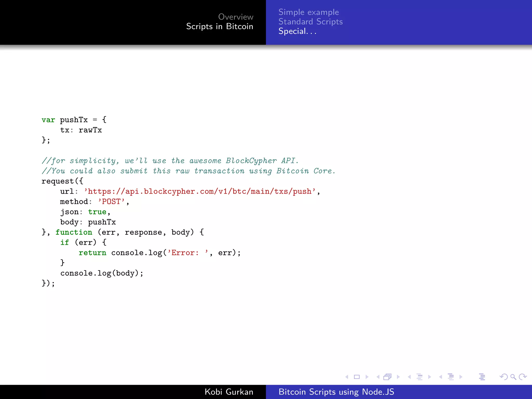Go to previous section arrow
The height and width of the screenshot is (399, 532).
tap(441, 377)
